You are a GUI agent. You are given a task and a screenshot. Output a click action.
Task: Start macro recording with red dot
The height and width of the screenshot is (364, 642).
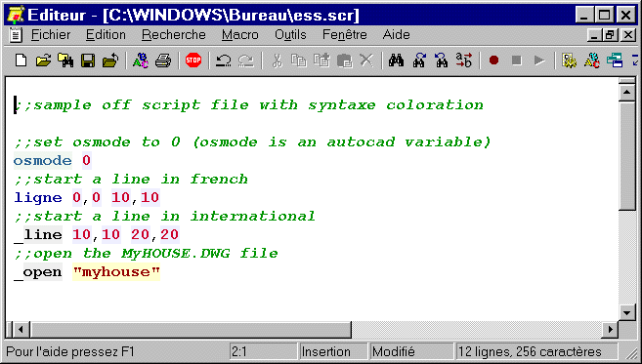pos(494,61)
